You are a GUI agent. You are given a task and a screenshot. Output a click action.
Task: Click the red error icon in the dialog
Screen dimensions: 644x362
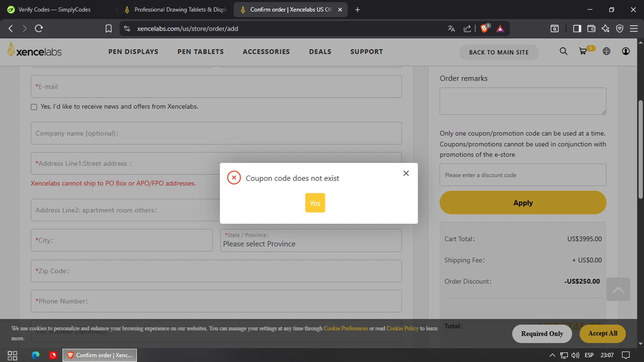tap(234, 177)
